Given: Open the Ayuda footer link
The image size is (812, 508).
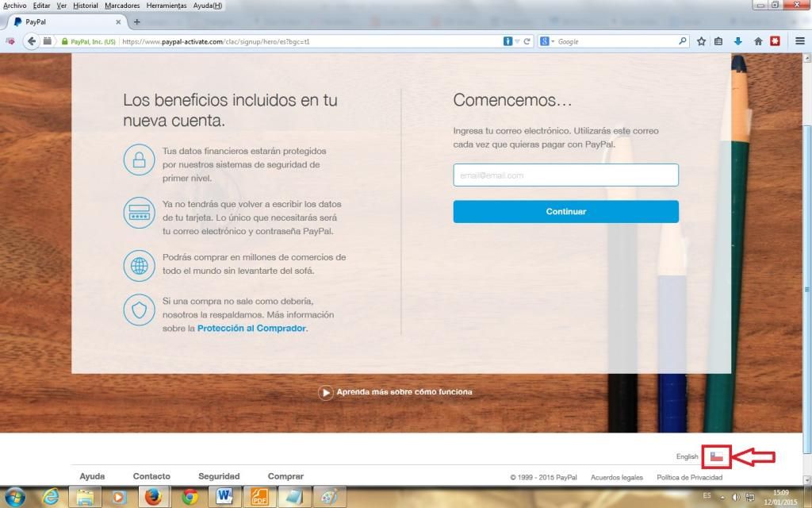Looking at the screenshot, I should pyautogui.click(x=92, y=476).
